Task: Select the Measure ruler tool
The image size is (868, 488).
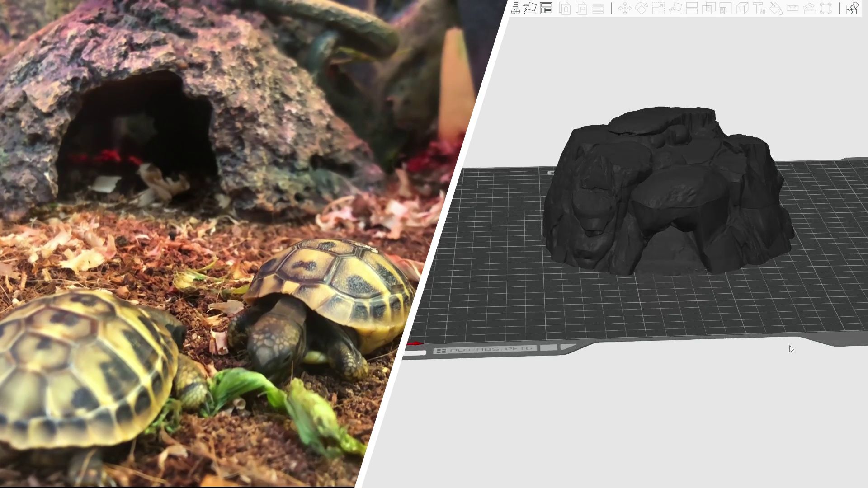Action: pos(793,8)
